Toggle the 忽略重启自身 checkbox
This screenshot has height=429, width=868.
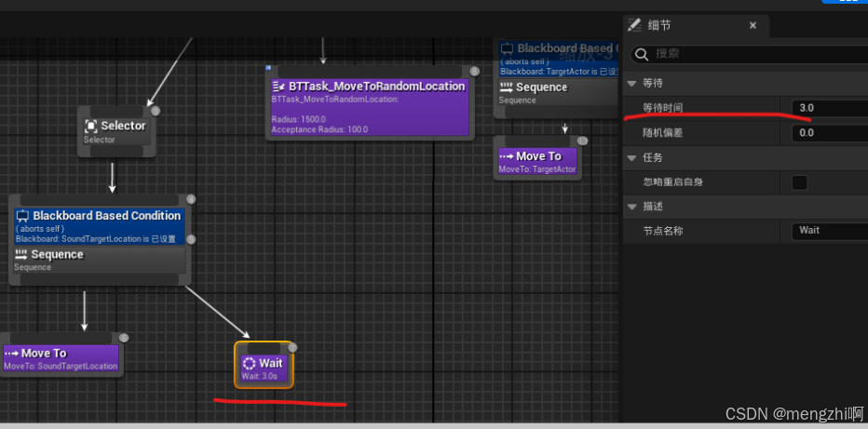[x=799, y=182]
